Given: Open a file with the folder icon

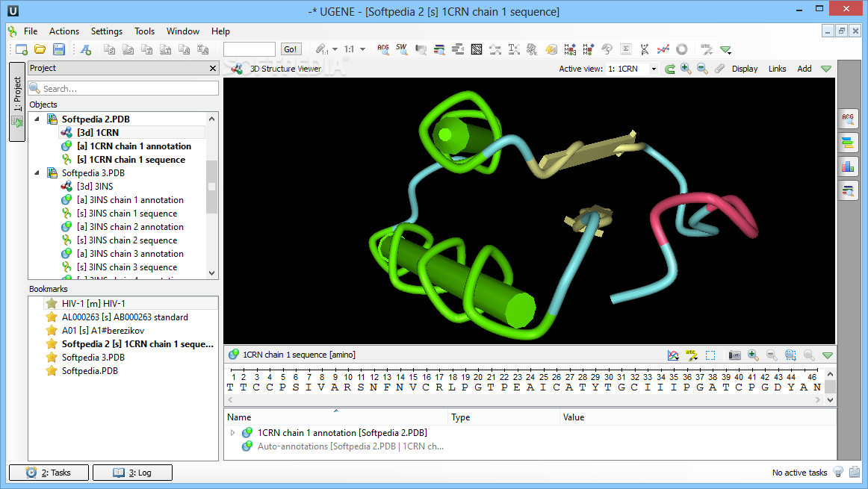Looking at the screenshot, I should tap(40, 49).
